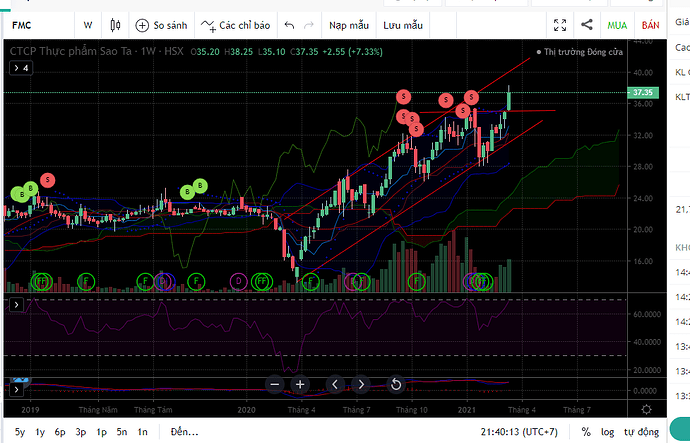The width and height of the screenshot is (690, 443).
Task: Select 6p time range
Action: pos(60,432)
